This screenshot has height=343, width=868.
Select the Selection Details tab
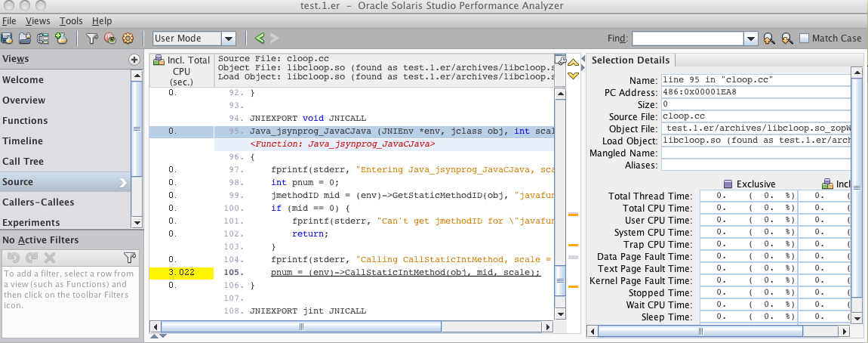click(x=630, y=60)
